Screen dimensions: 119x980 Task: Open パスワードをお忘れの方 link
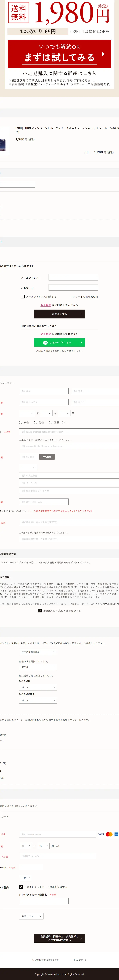(84, 297)
